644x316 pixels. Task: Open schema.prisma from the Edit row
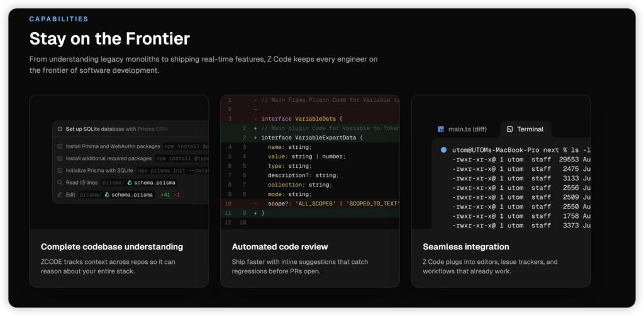[132, 195]
